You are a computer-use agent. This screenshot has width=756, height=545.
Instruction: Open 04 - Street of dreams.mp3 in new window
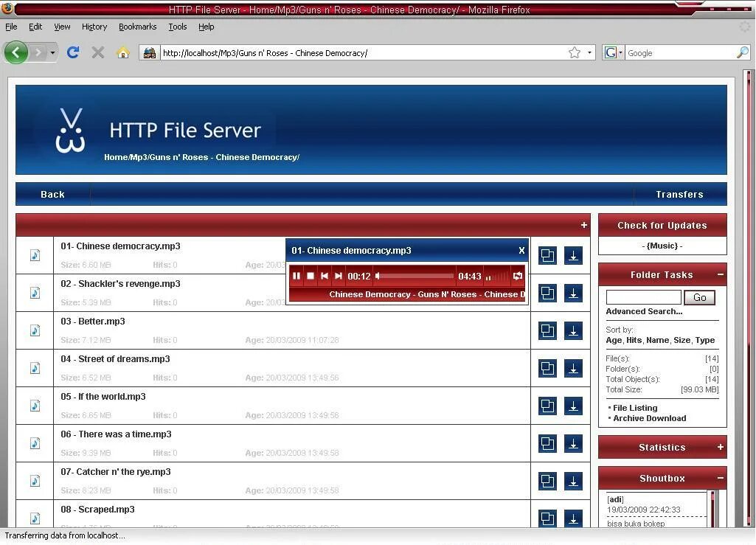(x=548, y=369)
